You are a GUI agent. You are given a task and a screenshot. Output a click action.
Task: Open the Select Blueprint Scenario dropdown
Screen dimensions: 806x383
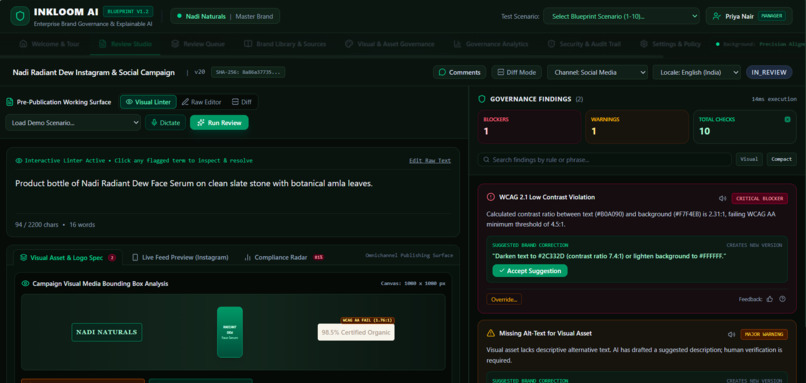pyautogui.click(x=621, y=16)
